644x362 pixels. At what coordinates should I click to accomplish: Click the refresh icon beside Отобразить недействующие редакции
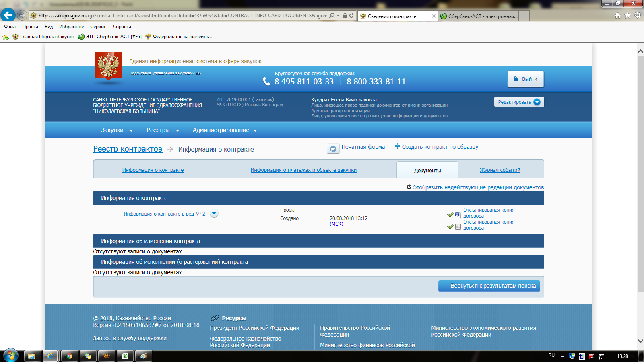point(409,187)
